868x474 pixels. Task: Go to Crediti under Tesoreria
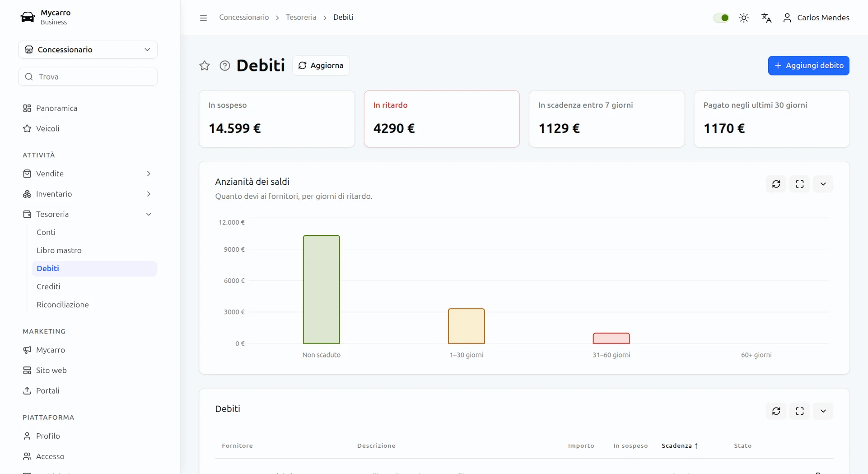(x=95, y=286)
